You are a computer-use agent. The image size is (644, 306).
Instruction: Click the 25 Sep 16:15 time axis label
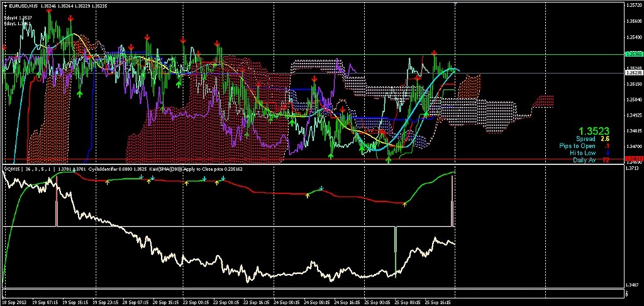point(438,302)
